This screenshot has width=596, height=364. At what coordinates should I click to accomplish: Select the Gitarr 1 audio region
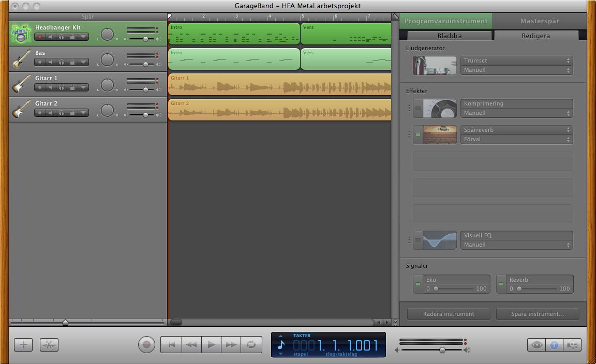point(280,84)
